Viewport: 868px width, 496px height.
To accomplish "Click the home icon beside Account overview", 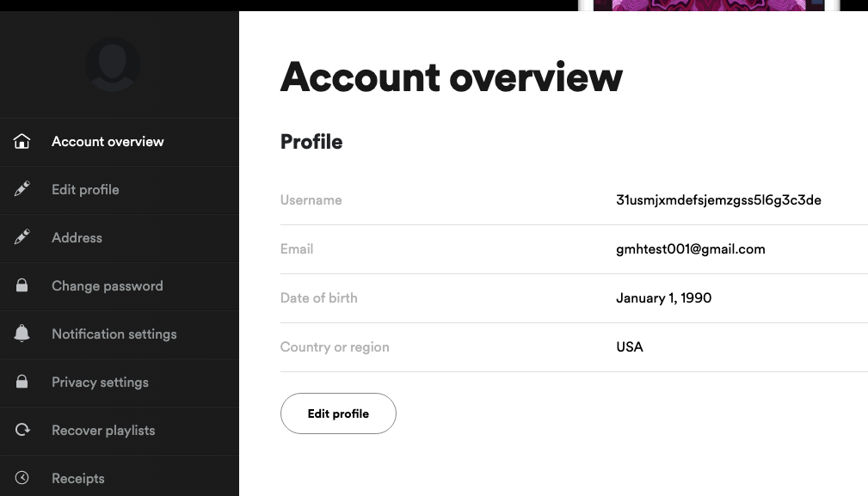I will point(22,142).
